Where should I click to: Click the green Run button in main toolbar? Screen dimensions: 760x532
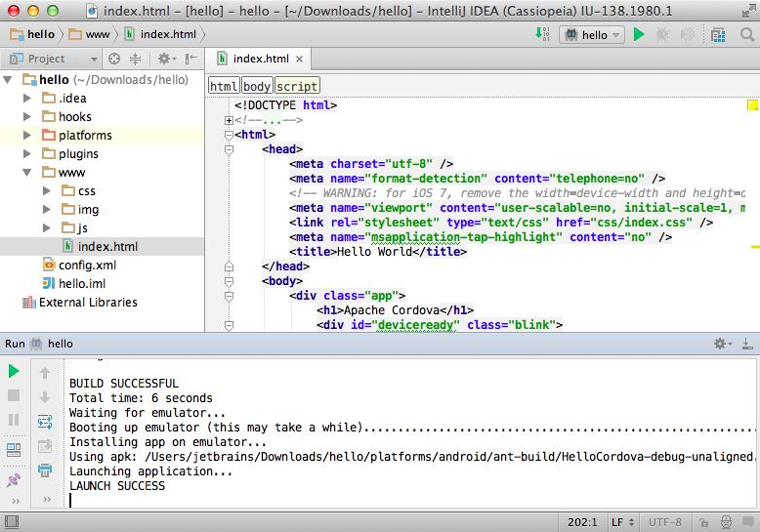pos(639,34)
